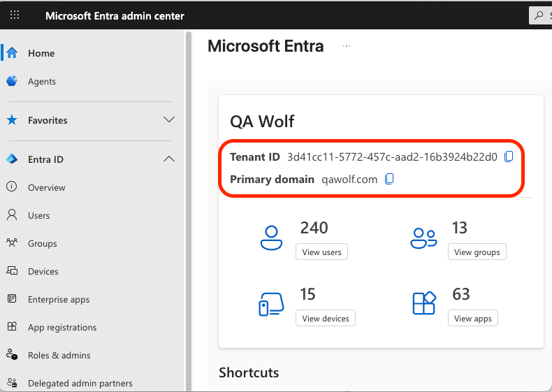Screen dimensions: 552x392
Task: Collapse the Entra ID section chevron
Action: [x=169, y=159]
